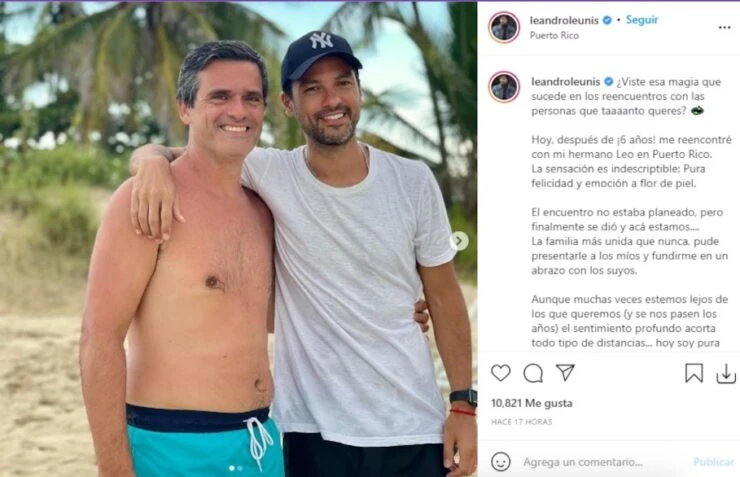Open comments via the speech bubble icon
This screenshot has height=477, width=740.
(x=533, y=373)
